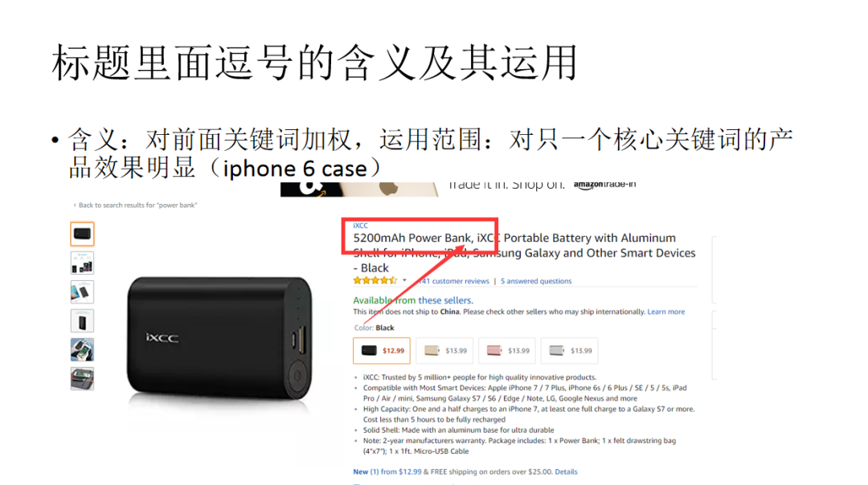Select the first product thumbnail image
Viewport: 868px width, 485px height.
coord(82,234)
